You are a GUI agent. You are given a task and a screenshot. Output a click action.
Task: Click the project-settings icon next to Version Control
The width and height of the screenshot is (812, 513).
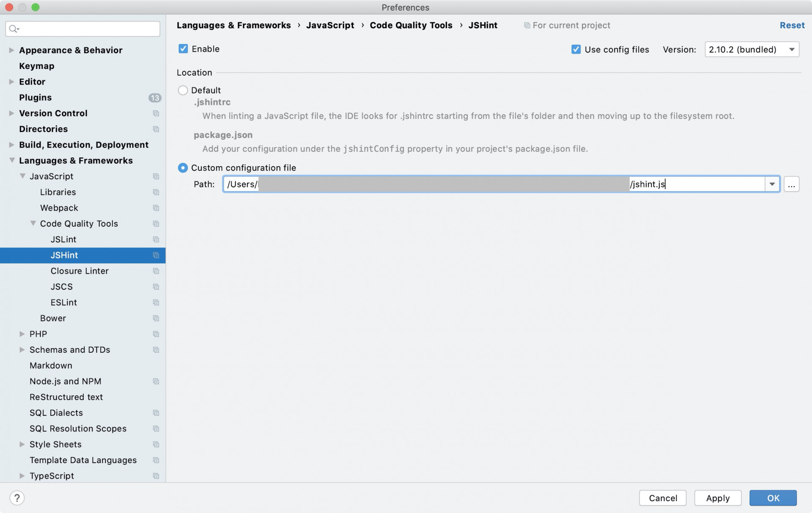[155, 113]
